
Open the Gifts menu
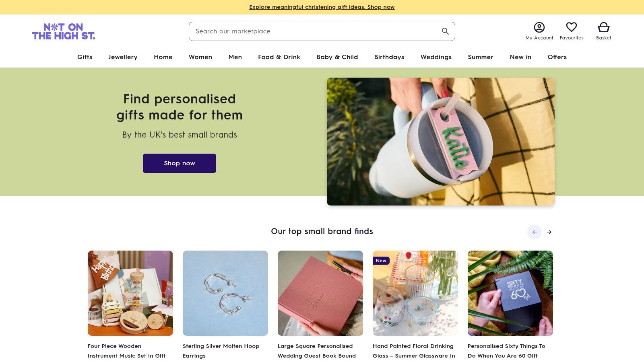tap(85, 57)
